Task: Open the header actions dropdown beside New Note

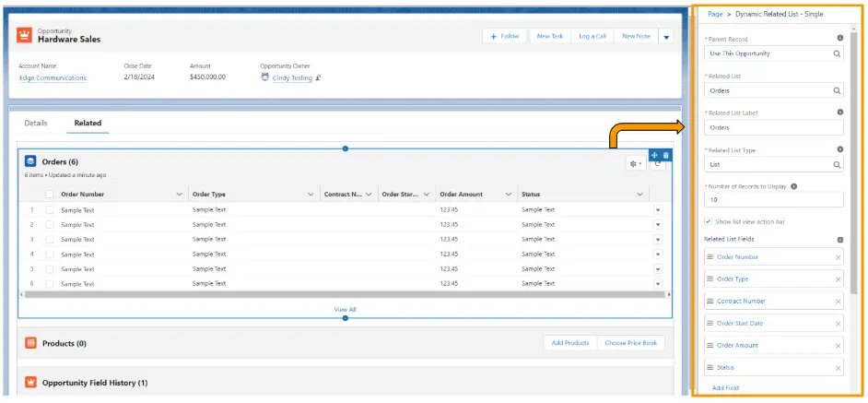Action: (x=666, y=37)
